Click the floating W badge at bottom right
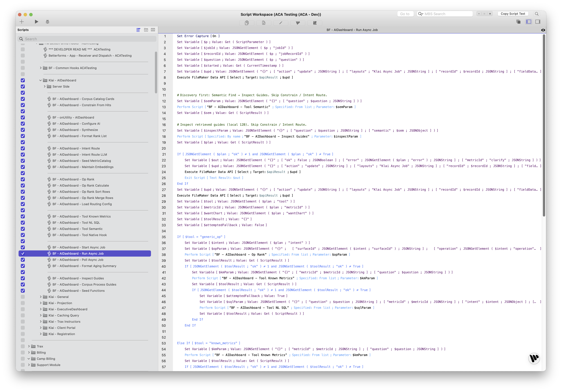Screen dimensions: 562x392 click(534, 358)
